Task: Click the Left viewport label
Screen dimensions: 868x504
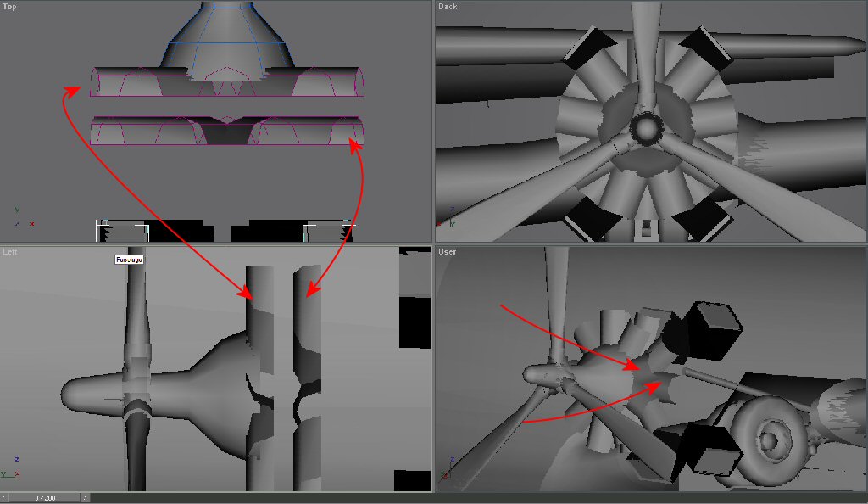Action: [10, 252]
